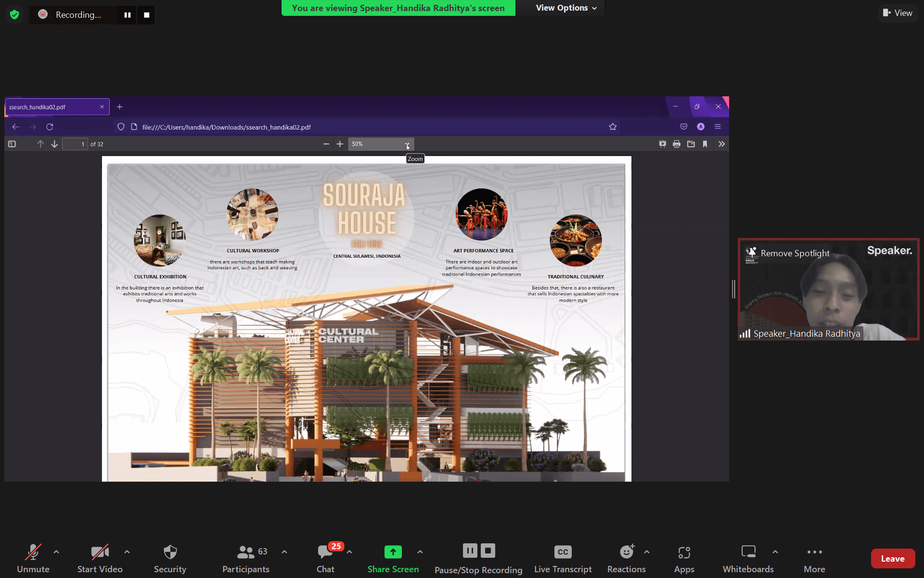Image resolution: width=924 pixels, height=578 pixels.
Task: Click PDF page number field
Action: (x=75, y=144)
